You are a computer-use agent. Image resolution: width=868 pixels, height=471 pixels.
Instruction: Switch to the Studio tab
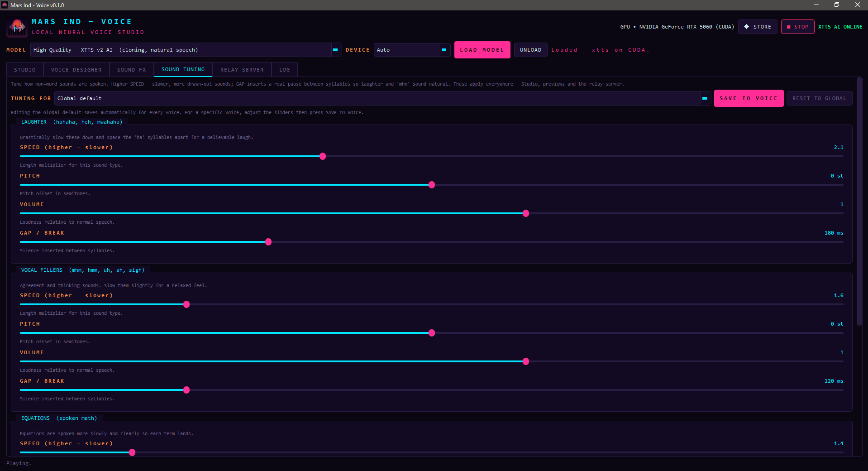coord(25,70)
